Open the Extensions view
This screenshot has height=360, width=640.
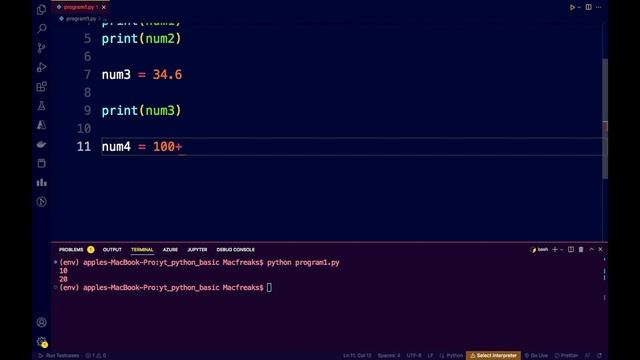point(41,86)
